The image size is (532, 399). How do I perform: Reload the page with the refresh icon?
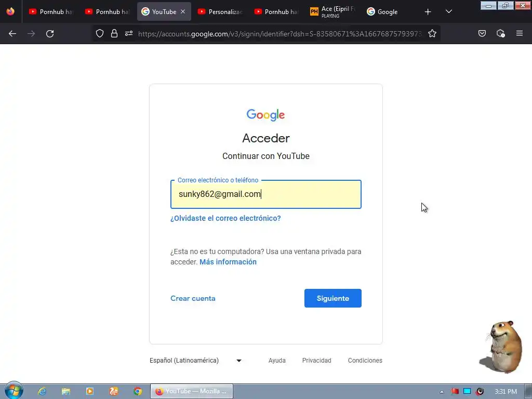(50, 34)
